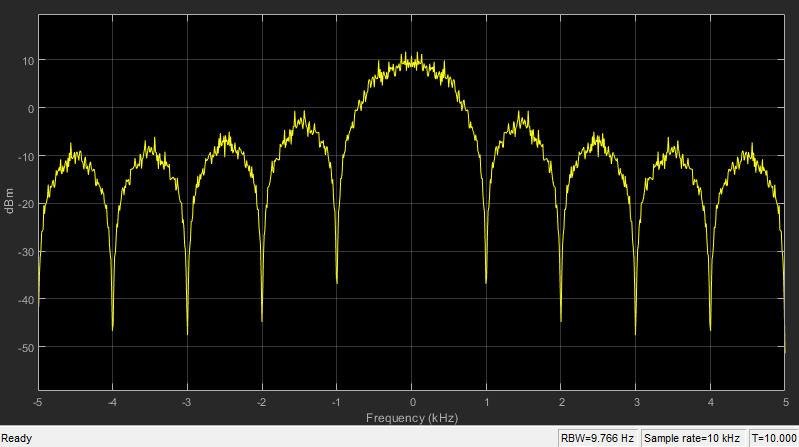799x447 pixels.
Task: Click the x-axis tick label -5
Action: (x=37, y=403)
